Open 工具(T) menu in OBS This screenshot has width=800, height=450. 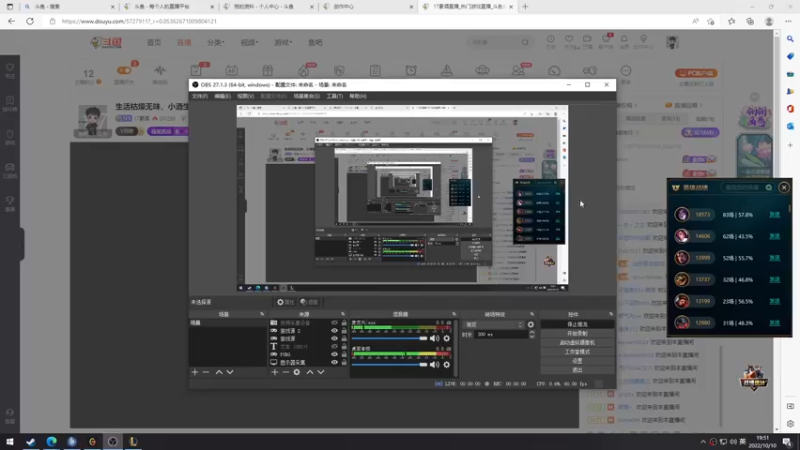click(335, 96)
